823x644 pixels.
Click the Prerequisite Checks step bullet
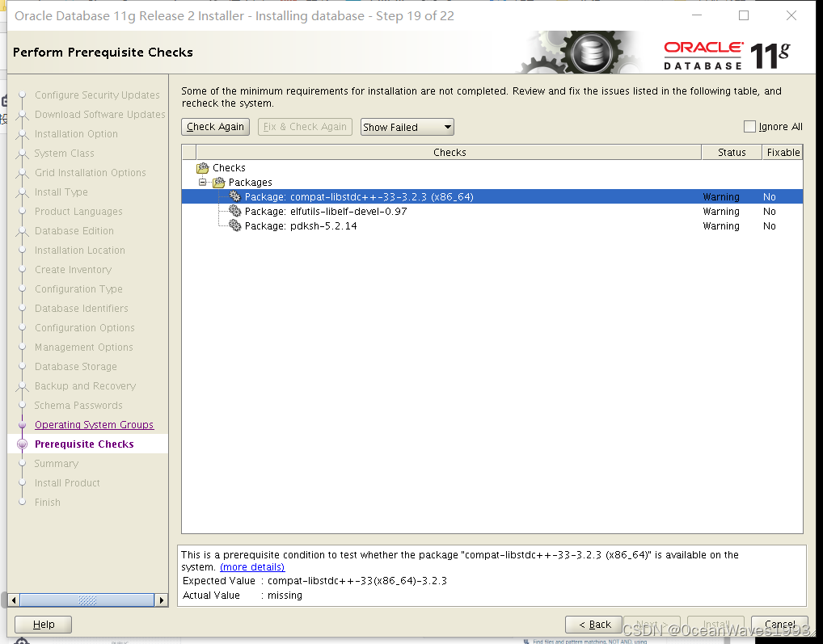22,444
